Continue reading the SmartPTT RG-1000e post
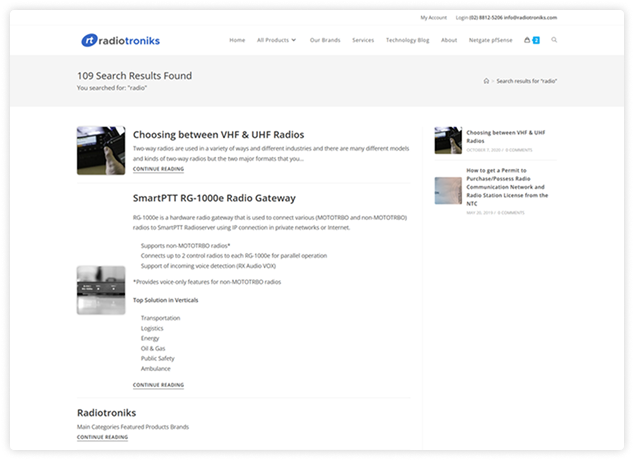This screenshot has height=460, width=634. (x=158, y=385)
